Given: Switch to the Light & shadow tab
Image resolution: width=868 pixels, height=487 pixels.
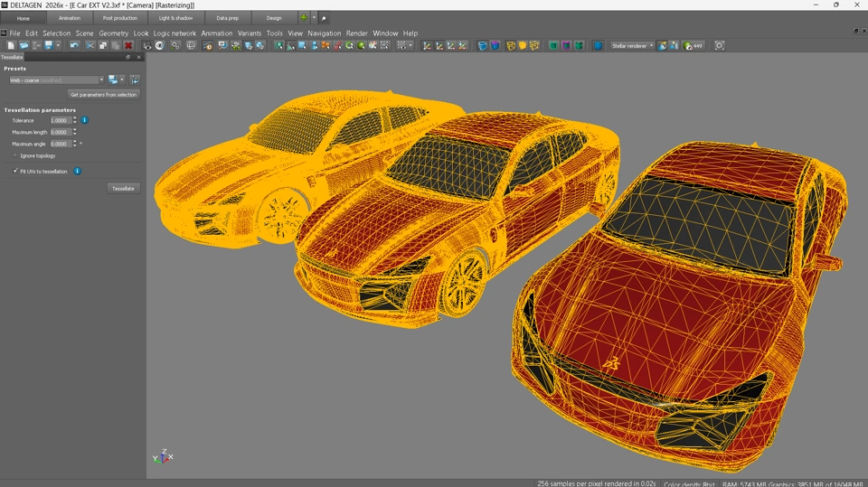Looking at the screenshot, I should point(175,18).
